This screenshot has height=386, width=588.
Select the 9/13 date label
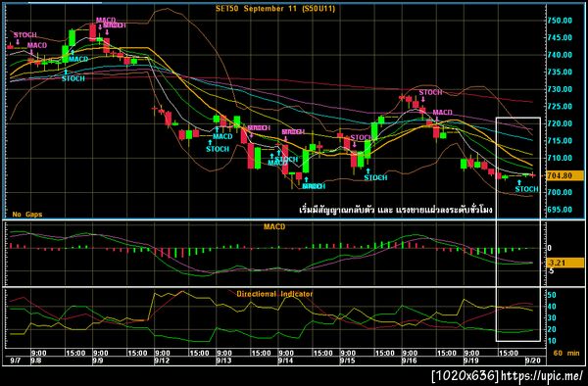point(223,361)
